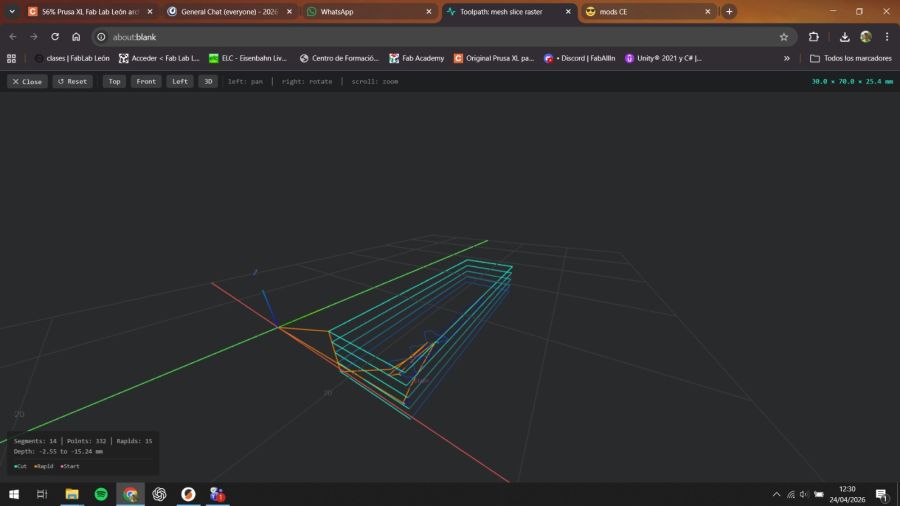The width and height of the screenshot is (900, 506).
Task: Open the Chrome profile avatar menu
Action: click(866, 37)
